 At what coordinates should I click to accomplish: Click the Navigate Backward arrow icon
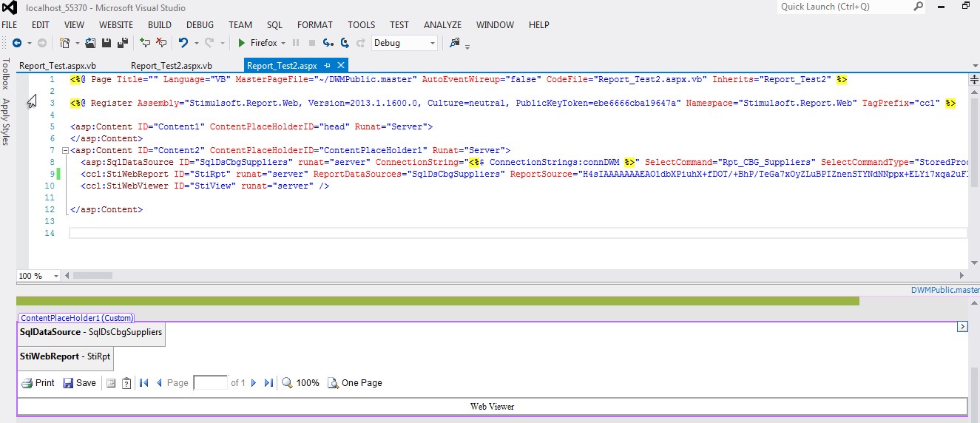(x=16, y=43)
